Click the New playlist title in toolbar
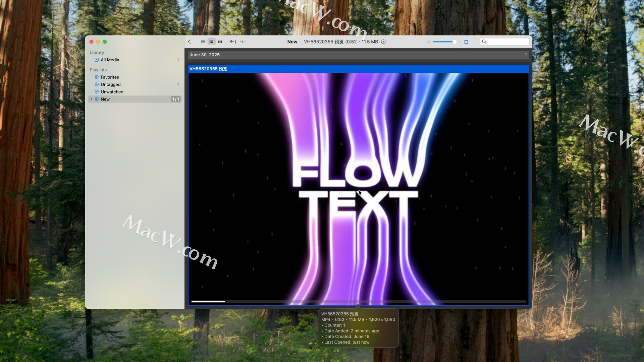The width and height of the screenshot is (644, 362). [292, 42]
